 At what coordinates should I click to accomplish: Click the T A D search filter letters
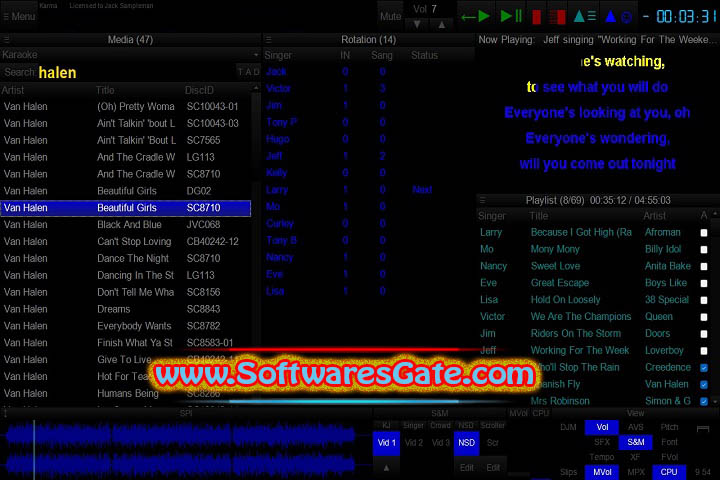[248, 72]
